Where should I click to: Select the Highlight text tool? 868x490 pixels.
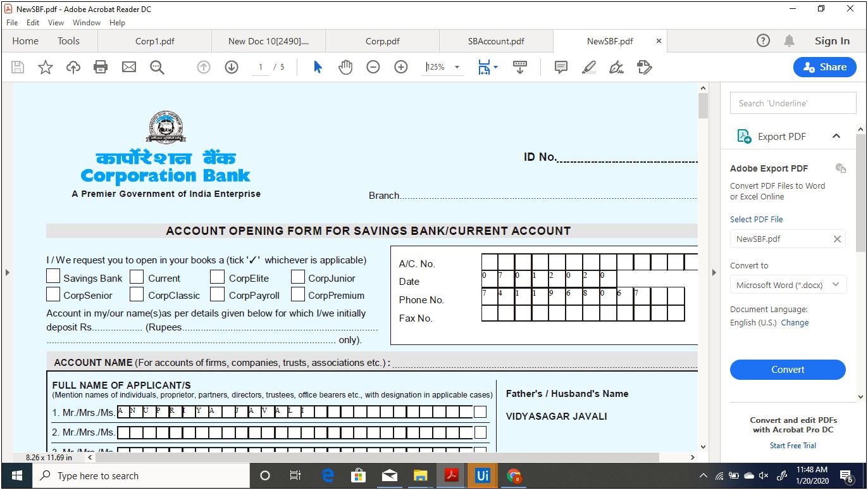pos(589,67)
